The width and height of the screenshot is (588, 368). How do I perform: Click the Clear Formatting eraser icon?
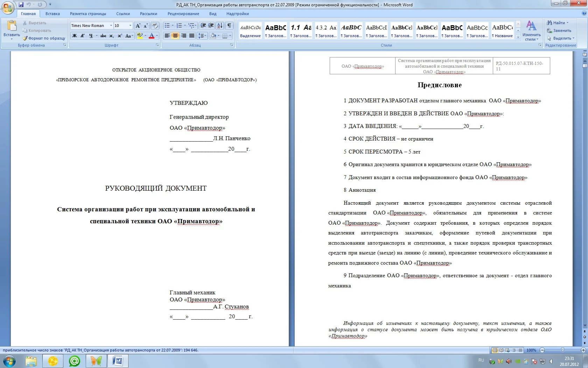[155, 26]
